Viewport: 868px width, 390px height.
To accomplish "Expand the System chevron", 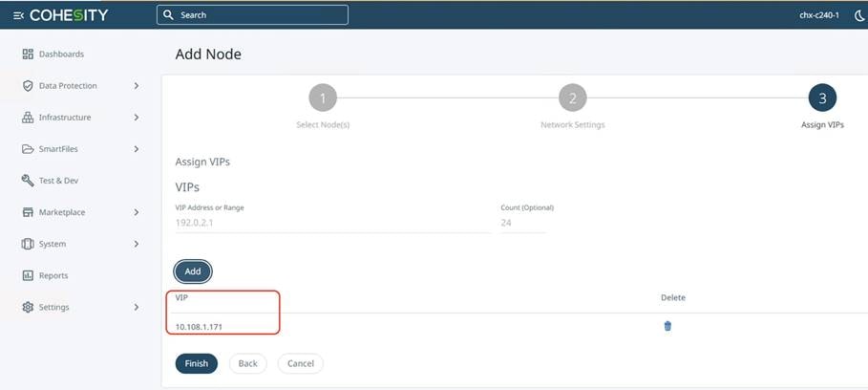I will pyautogui.click(x=137, y=244).
